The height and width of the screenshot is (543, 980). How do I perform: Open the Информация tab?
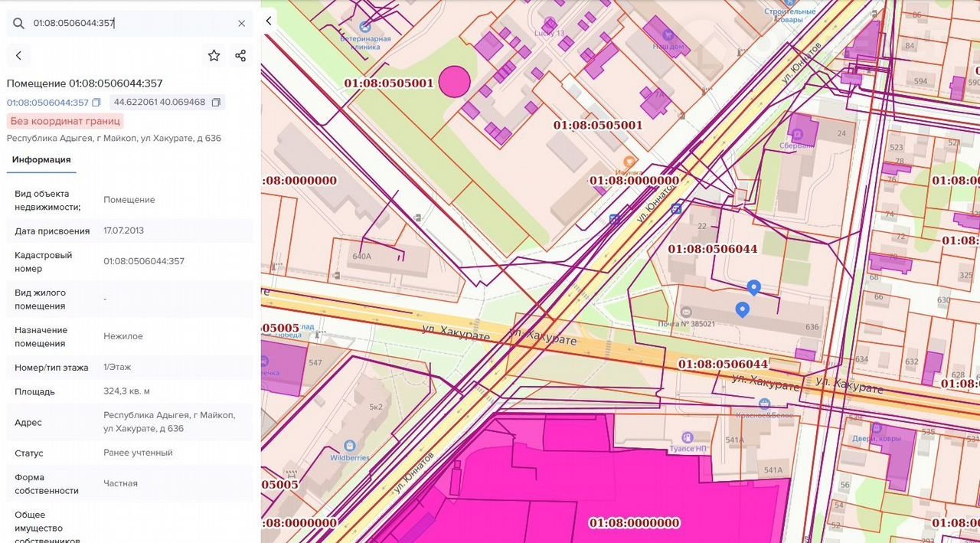pos(41,159)
